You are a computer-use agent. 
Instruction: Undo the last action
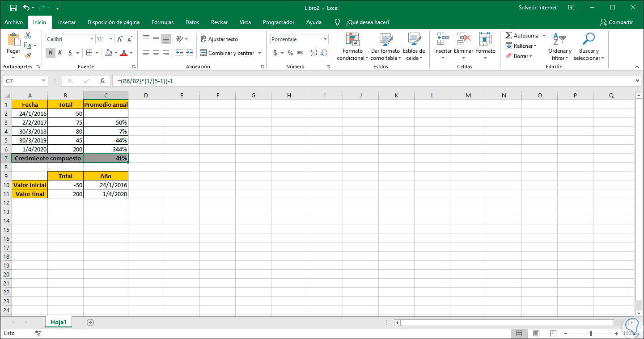point(26,8)
